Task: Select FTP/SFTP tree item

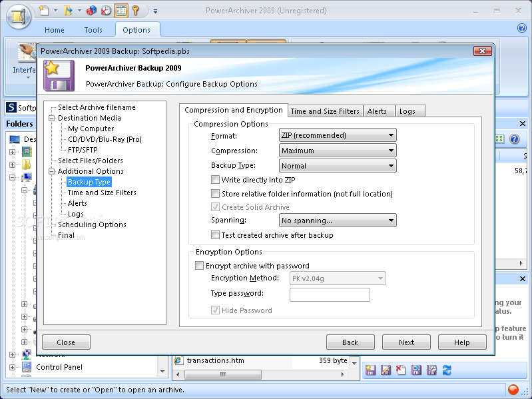Action: 83,150
